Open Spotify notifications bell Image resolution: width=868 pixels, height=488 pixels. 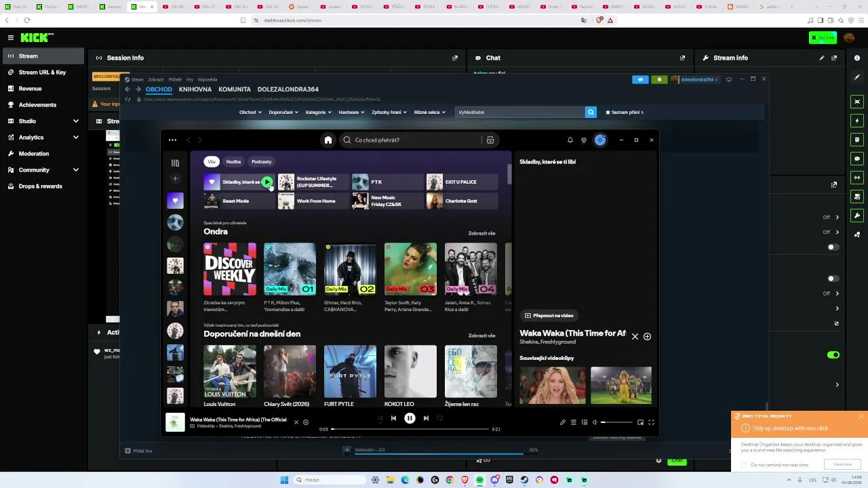[570, 140]
